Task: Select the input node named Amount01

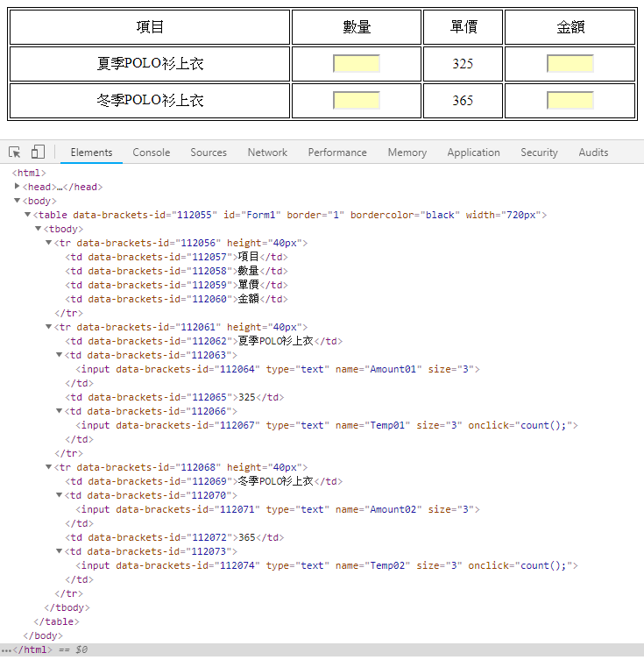Action: point(278,369)
